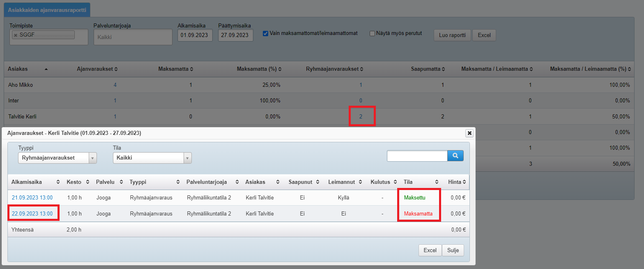Click Excel button in dialog footer
644x269 pixels.
point(430,250)
